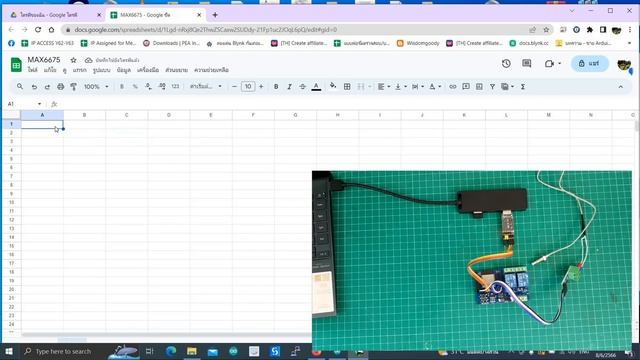Insert a comment from the toolbar
Image resolution: width=640 pixels, height=360 pixels.
[466, 87]
